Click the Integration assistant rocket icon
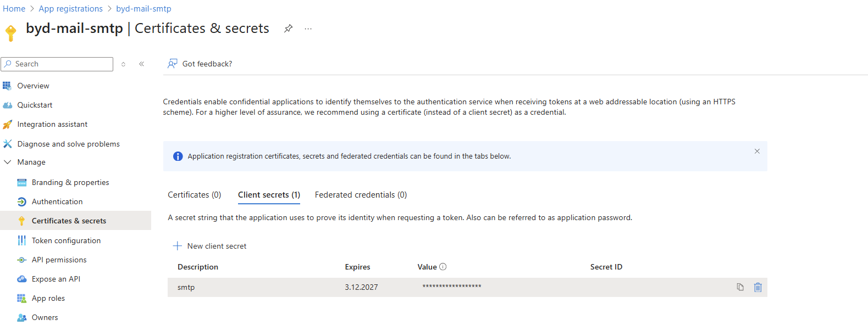This screenshot has height=331, width=868. 7,125
